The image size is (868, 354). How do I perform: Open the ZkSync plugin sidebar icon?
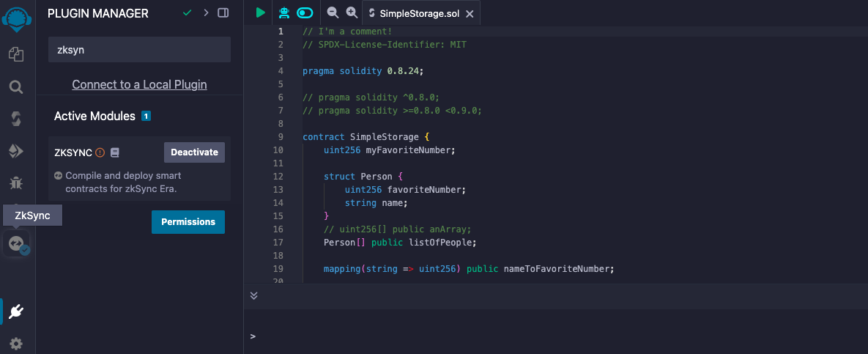tap(16, 244)
